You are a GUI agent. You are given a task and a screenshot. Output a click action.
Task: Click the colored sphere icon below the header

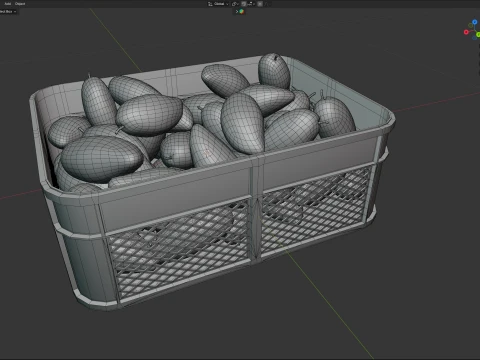pos(242,11)
